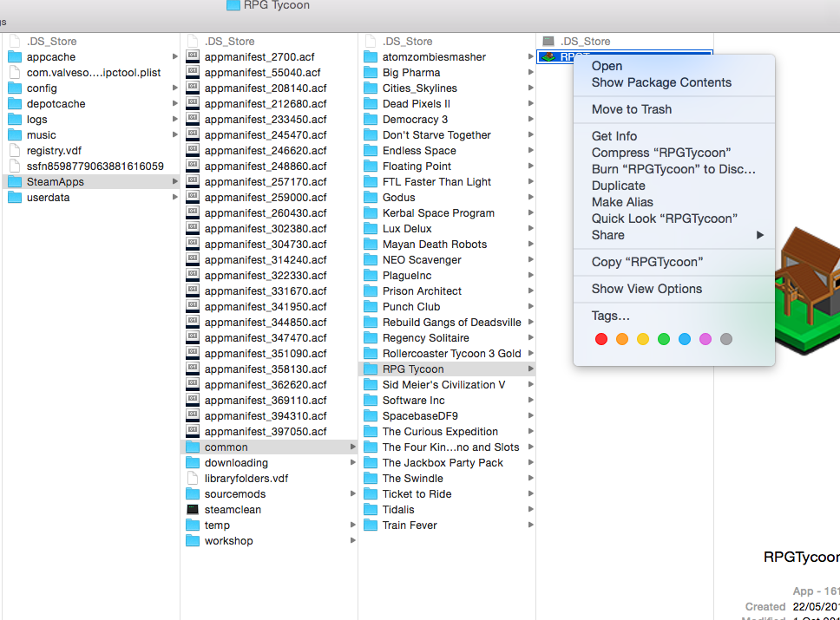Viewport: 840px width, 620px height.
Task: Apply the purple tag color
Action: (x=705, y=339)
